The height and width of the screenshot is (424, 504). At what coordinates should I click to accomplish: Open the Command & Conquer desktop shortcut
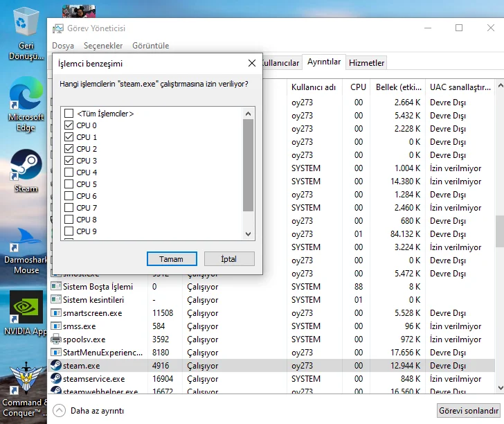(x=25, y=389)
